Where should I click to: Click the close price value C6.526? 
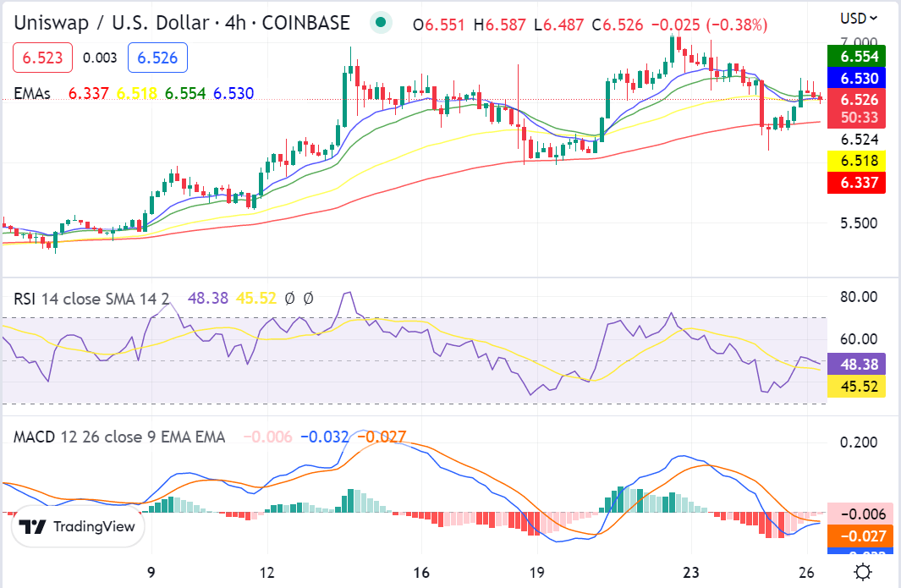[x=618, y=25]
